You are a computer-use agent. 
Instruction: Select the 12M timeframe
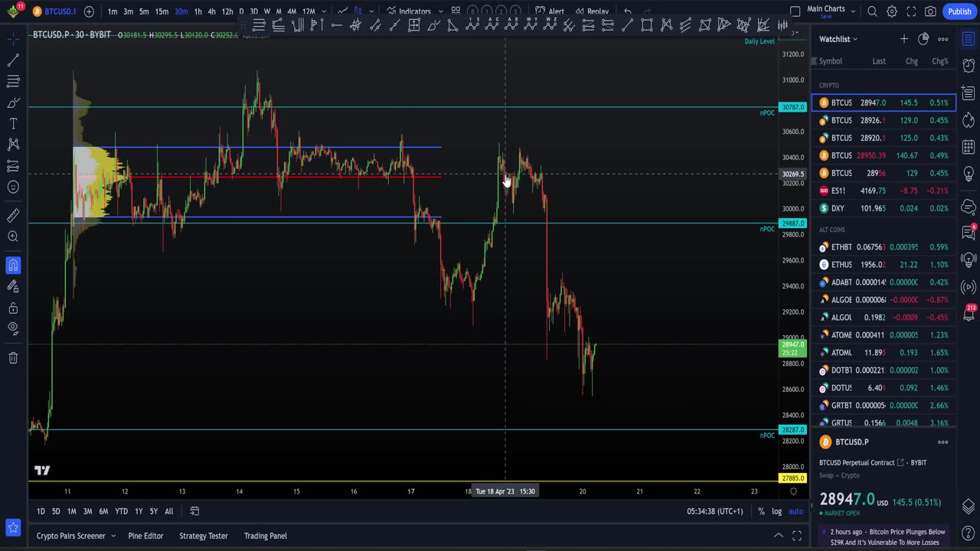click(309, 11)
